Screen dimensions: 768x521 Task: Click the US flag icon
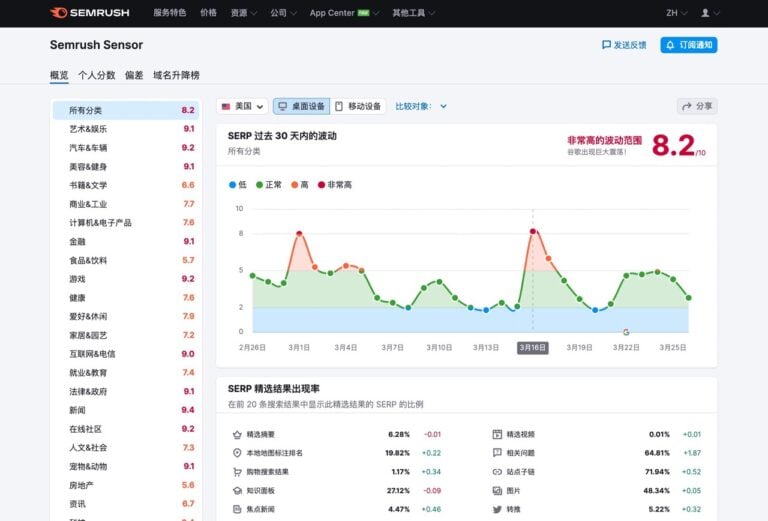(226, 106)
